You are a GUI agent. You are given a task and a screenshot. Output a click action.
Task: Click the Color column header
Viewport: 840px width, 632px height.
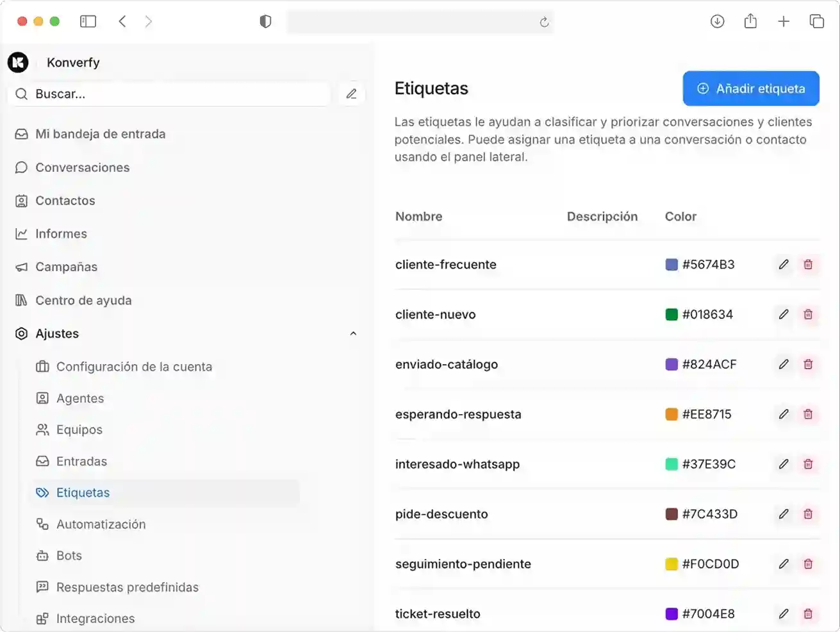[x=680, y=217]
